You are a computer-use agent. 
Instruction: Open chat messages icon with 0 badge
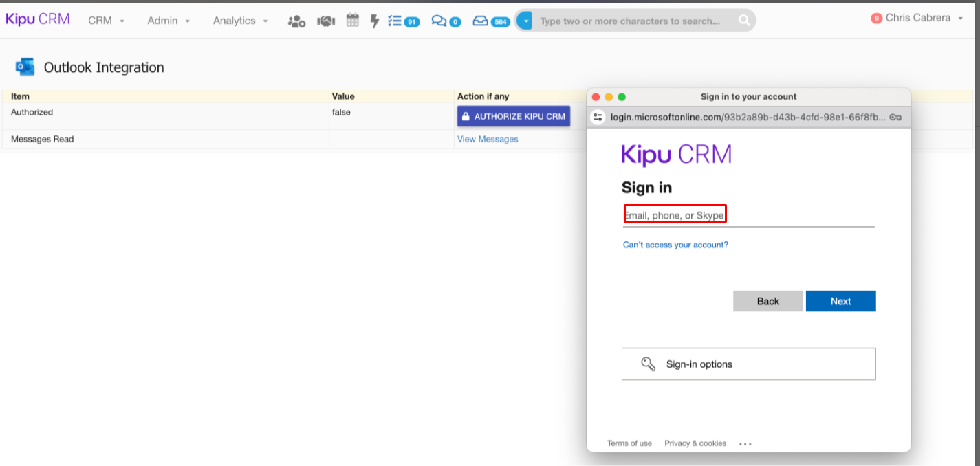[446, 21]
